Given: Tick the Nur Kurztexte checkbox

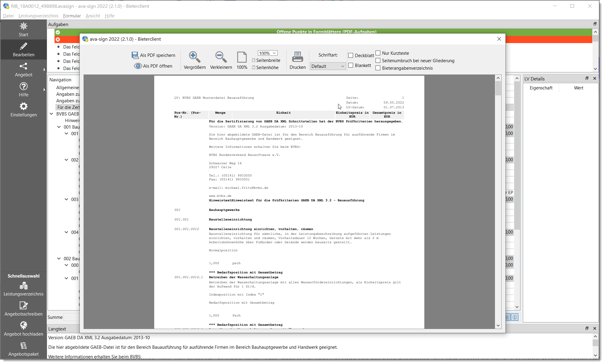Looking at the screenshot, I should [x=378, y=53].
